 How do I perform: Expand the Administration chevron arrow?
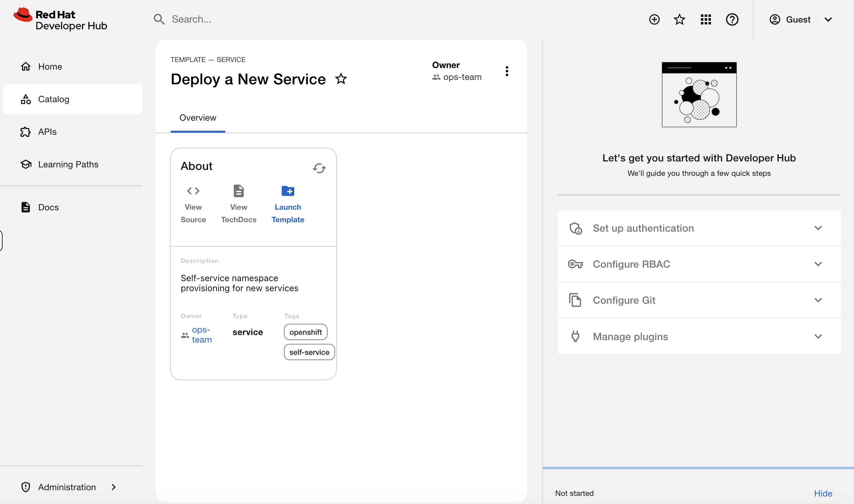114,487
